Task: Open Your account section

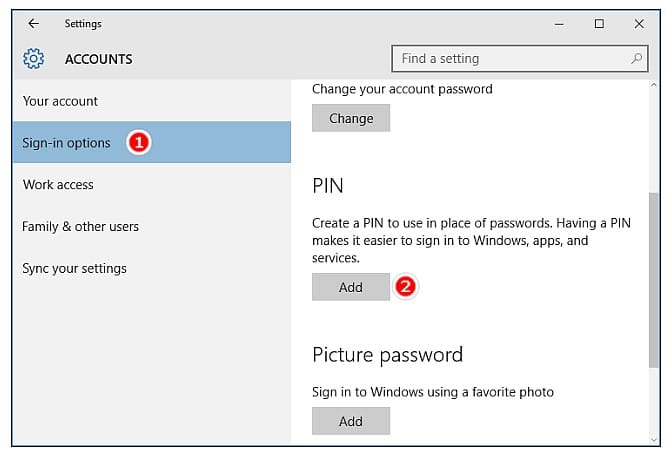Action: [151, 101]
